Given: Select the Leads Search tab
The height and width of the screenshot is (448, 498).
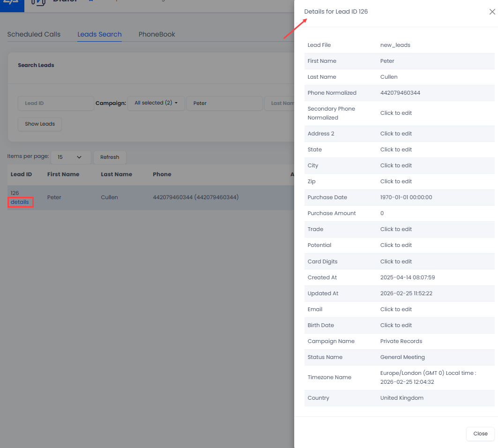Looking at the screenshot, I should [99, 34].
